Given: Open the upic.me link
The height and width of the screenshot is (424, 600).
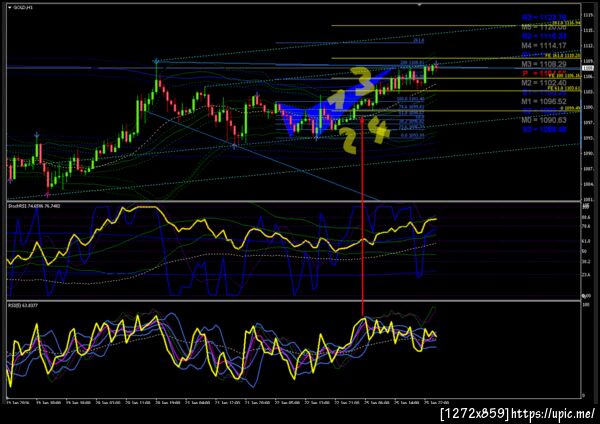Looking at the screenshot, I should (x=553, y=413).
